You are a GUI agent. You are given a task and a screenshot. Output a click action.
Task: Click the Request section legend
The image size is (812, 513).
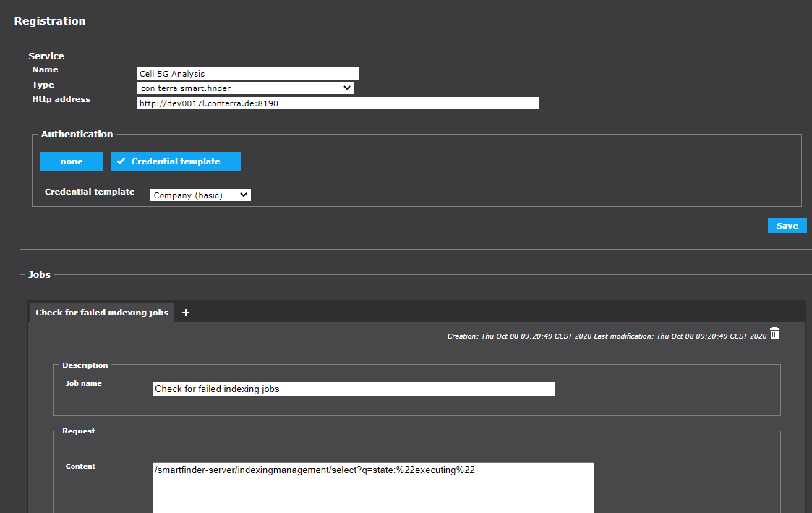[x=79, y=431]
